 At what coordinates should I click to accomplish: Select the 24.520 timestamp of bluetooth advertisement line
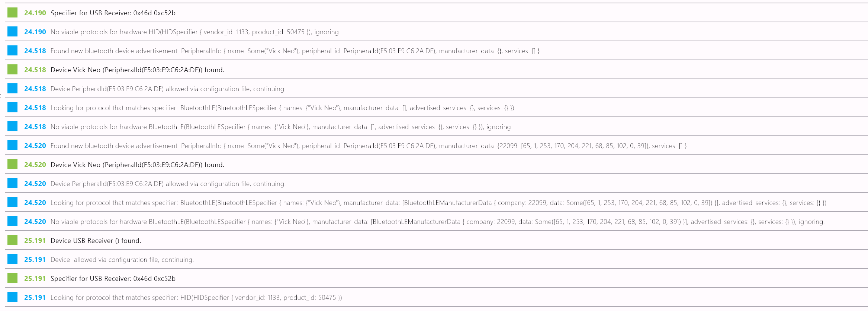coord(35,146)
